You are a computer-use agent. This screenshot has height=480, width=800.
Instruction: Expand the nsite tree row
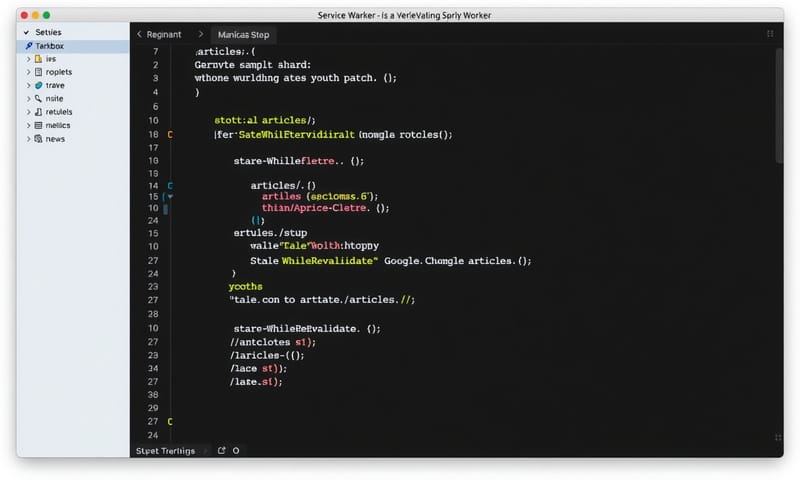[x=29, y=99]
